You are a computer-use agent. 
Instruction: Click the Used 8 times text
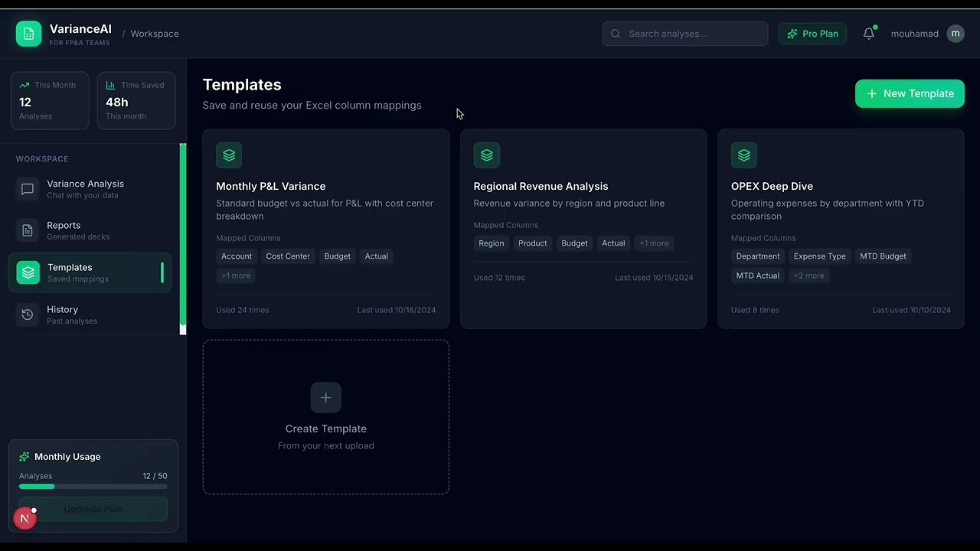755,310
